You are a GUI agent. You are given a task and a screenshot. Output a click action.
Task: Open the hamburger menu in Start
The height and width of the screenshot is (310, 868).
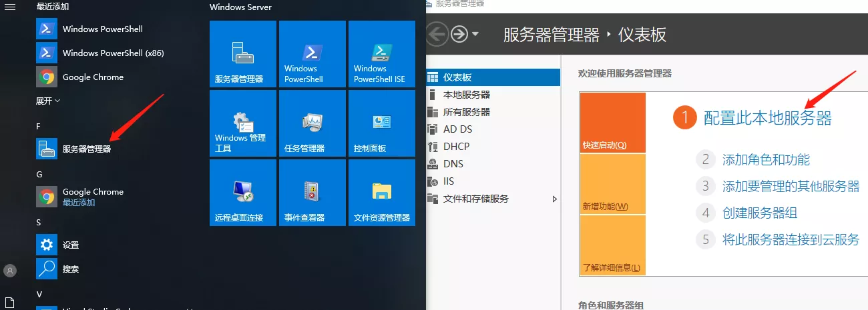(x=10, y=6)
